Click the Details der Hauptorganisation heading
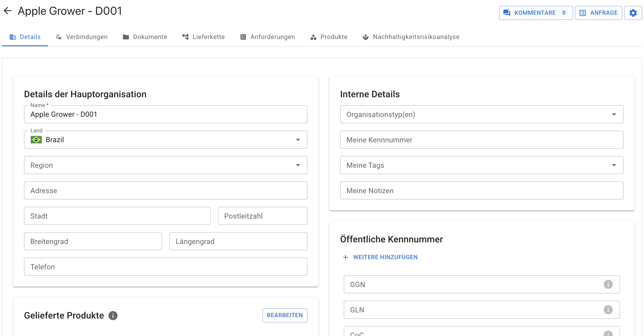The image size is (644, 336). (85, 94)
